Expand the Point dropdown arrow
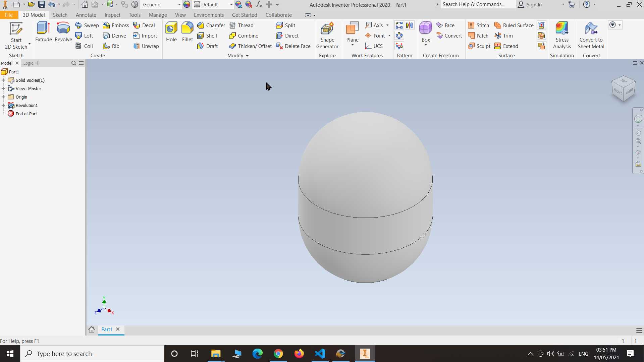Viewport: 644px width, 362px height. coord(389,36)
